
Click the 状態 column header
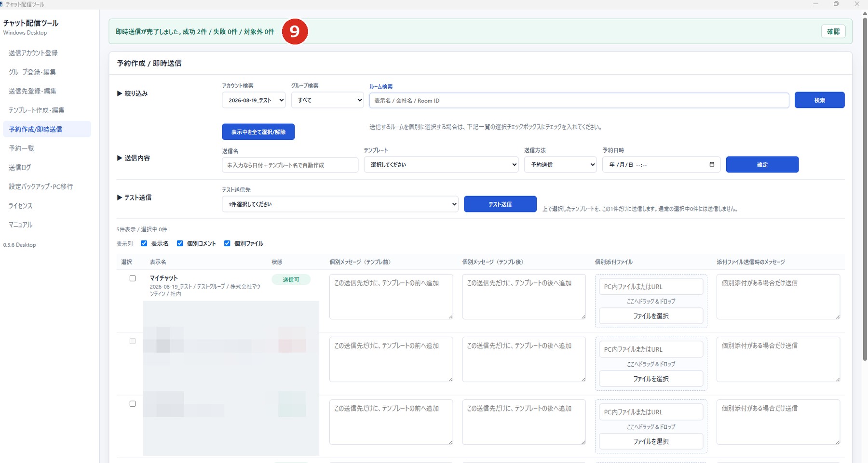pyautogui.click(x=277, y=262)
